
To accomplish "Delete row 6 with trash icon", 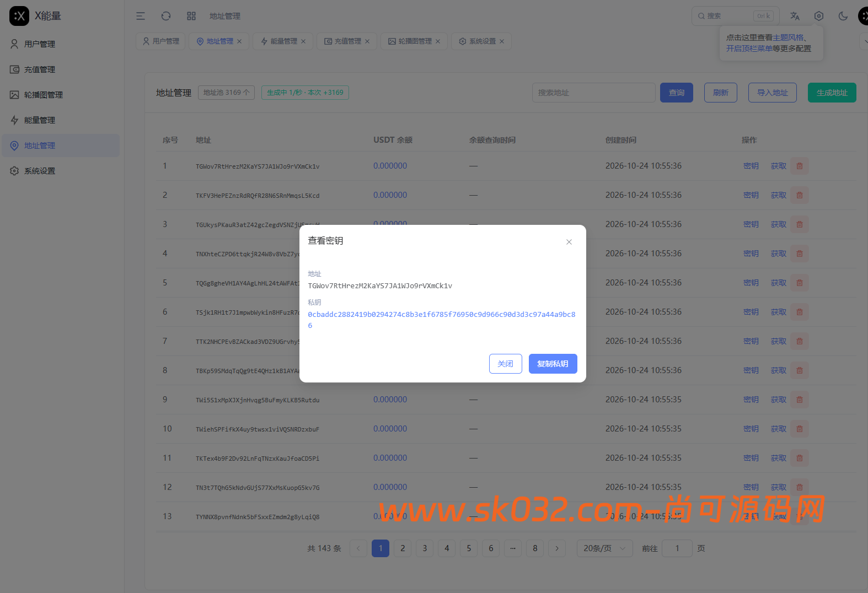I will coord(800,312).
